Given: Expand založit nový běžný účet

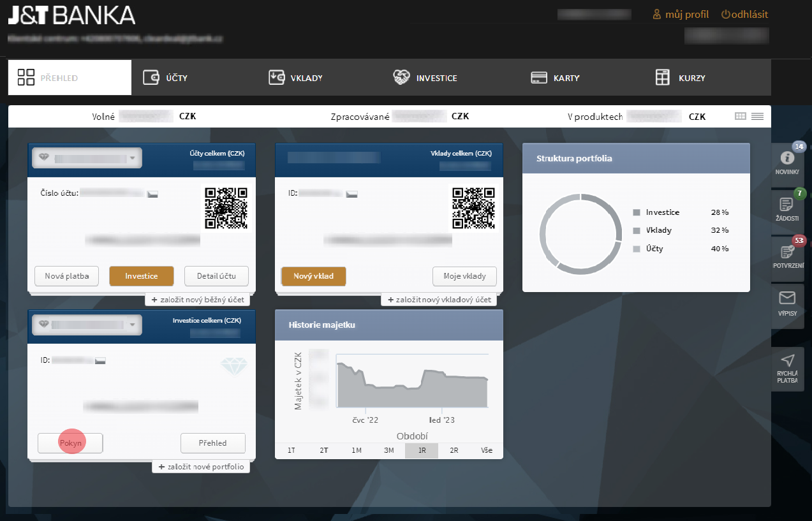Looking at the screenshot, I should [x=198, y=300].
